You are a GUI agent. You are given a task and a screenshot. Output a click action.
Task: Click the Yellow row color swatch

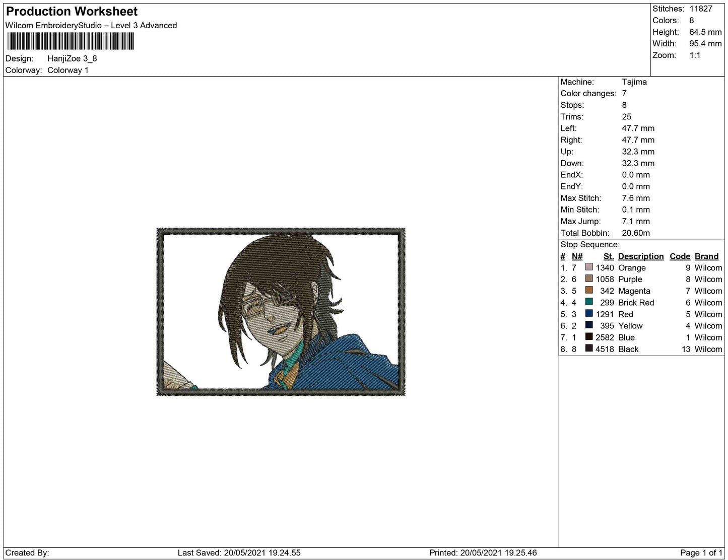(588, 325)
